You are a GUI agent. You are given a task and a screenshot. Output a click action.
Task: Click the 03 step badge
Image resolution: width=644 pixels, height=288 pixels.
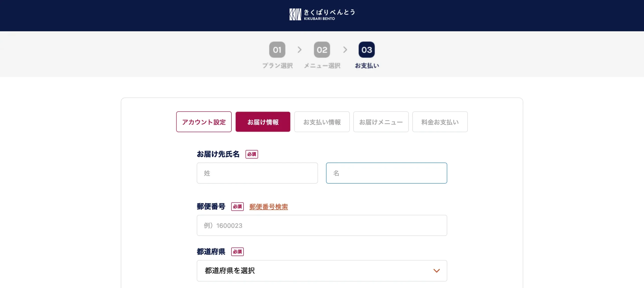(x=367, y=50)
